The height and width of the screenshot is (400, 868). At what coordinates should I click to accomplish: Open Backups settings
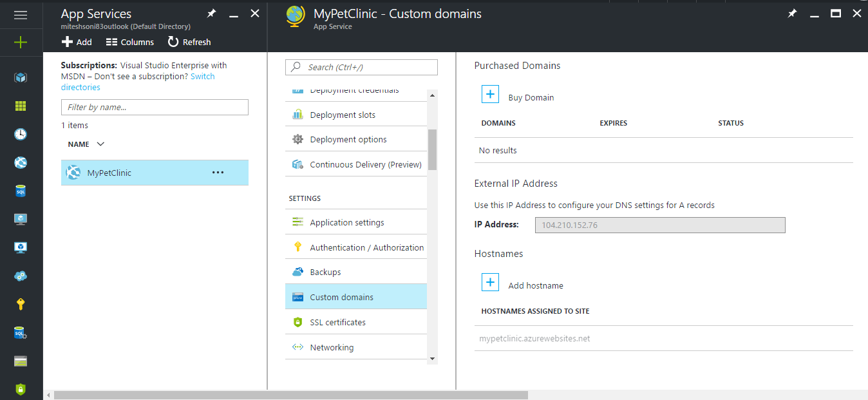point(356,272)
